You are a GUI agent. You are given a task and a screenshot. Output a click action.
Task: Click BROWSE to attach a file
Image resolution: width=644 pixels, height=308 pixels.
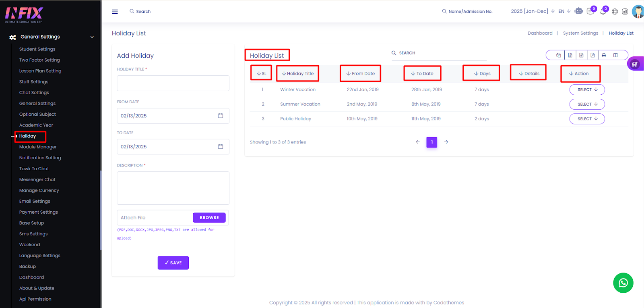[x=209, y=218]
